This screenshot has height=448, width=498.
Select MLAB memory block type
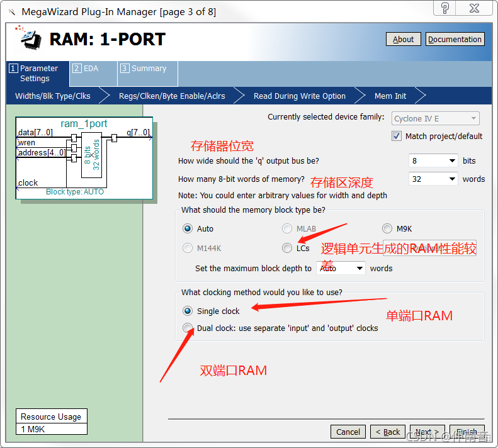pyautogui.click(x=287, y=228)
